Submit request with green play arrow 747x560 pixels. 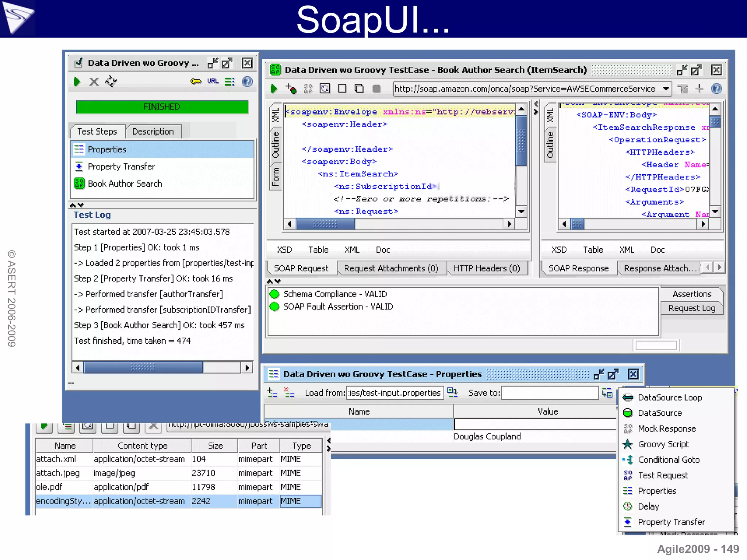point(274,89)
